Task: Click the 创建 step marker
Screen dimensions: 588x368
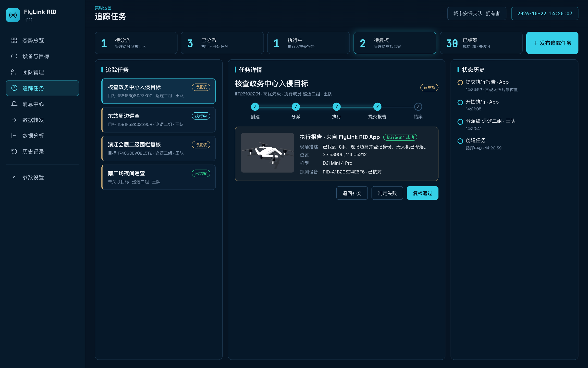Action: click(255, 107)
